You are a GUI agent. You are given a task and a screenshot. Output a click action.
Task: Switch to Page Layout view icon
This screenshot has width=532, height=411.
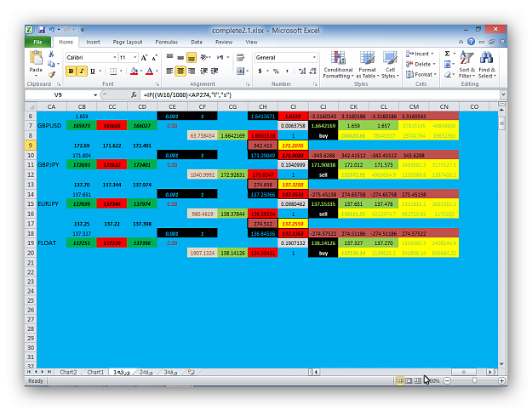coord(409,381)
